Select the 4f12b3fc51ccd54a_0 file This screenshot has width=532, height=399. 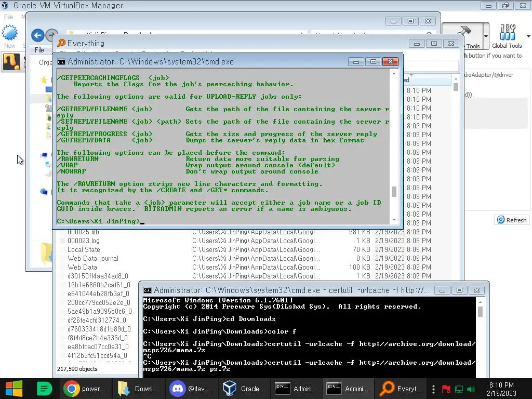tap(97, 355)
